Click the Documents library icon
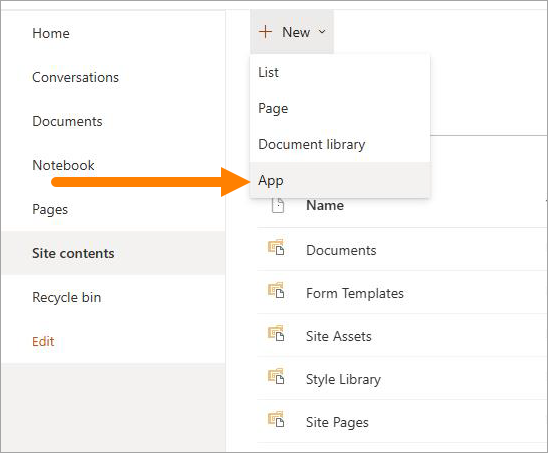This screenshot has height=453, width=548. click(276, 247)
